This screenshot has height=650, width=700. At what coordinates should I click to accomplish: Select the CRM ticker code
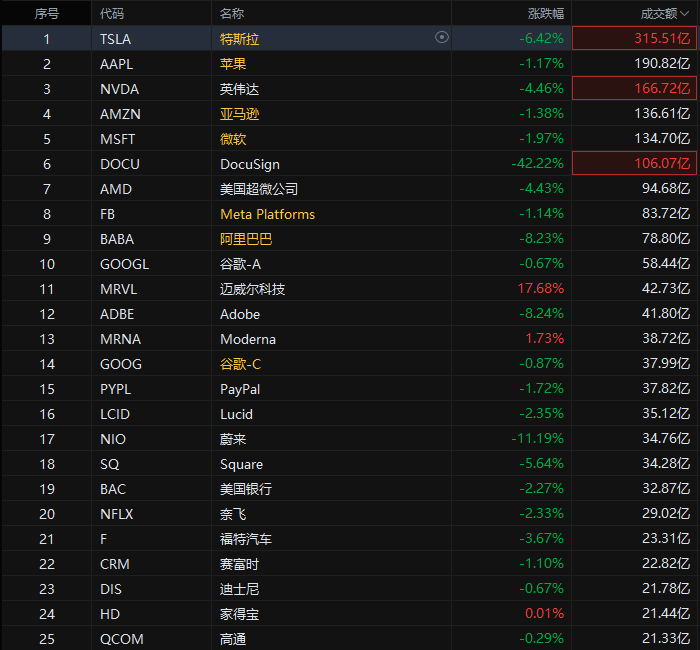(115, 564)
